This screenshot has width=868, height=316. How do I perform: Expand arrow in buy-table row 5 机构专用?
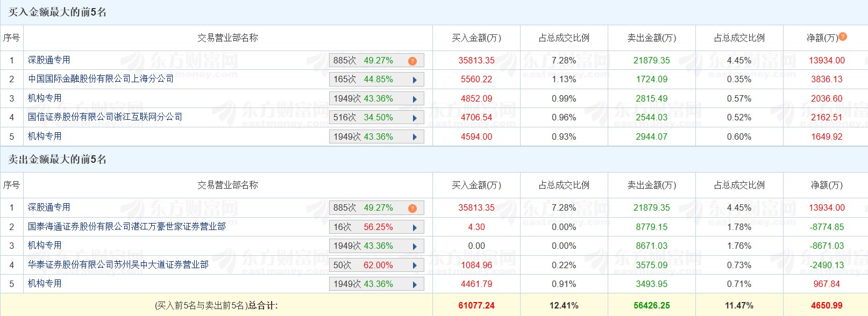click(415, 138)
